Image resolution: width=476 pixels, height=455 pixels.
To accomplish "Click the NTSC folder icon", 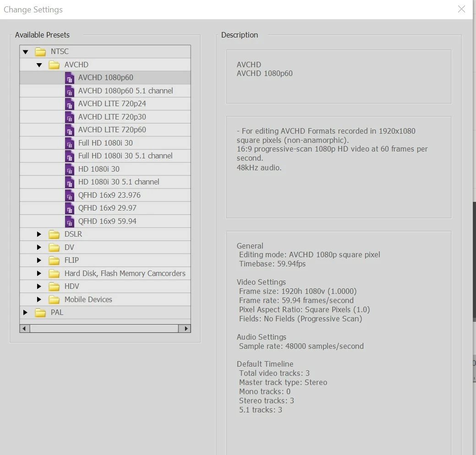I will 40,52.
